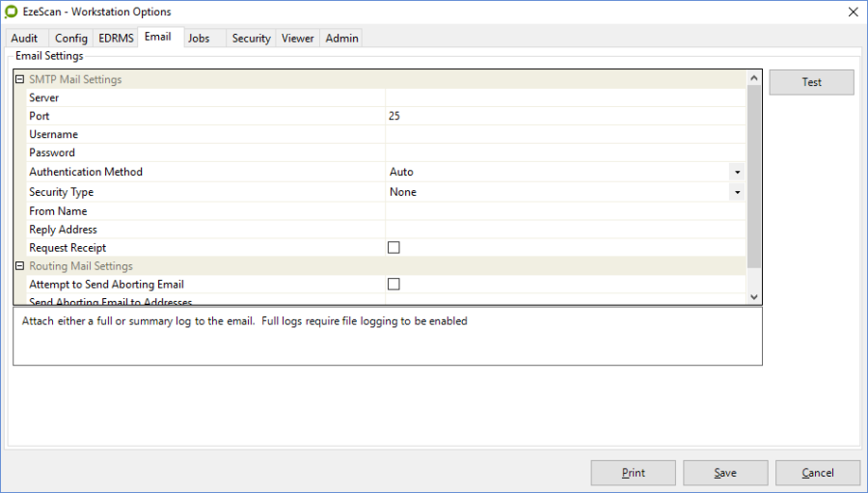Open the Authentication Method dropdown
This screenshot has height=493, width=868.
[737, 173]
